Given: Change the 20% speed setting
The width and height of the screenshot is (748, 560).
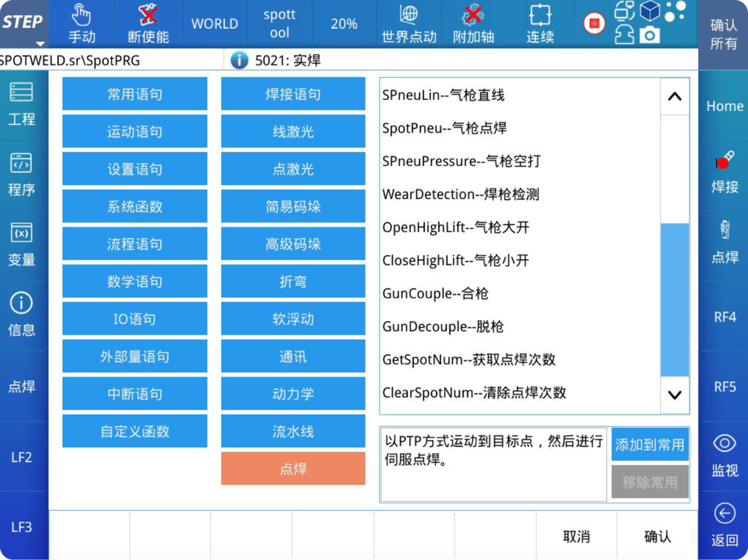Looking at the screenshot, I should coord(344,24).
